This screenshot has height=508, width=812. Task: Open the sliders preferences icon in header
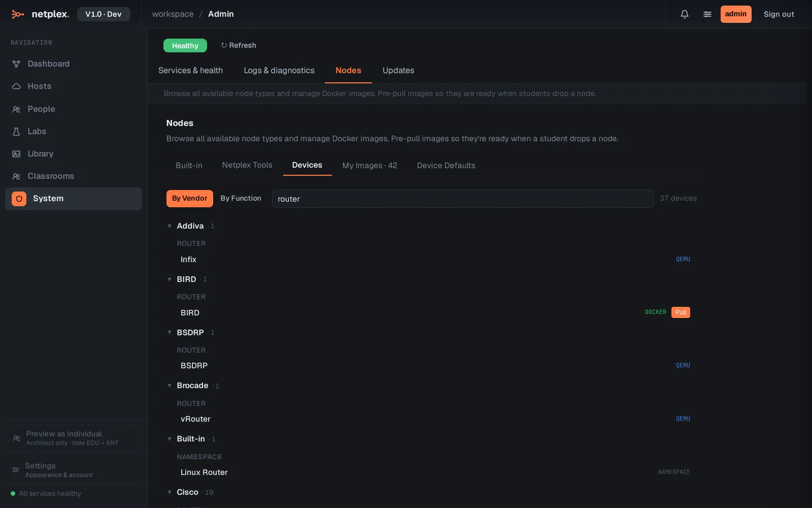[x=707, y=14]
